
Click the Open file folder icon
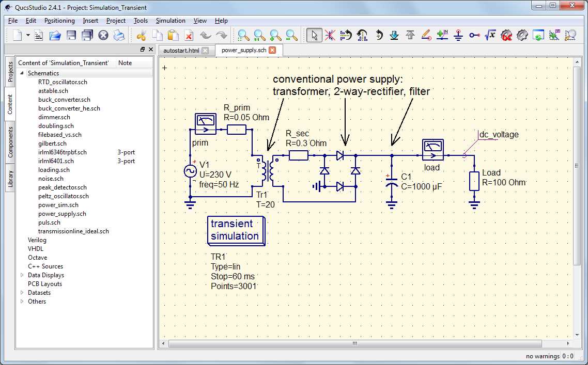(x=55, y=36)
